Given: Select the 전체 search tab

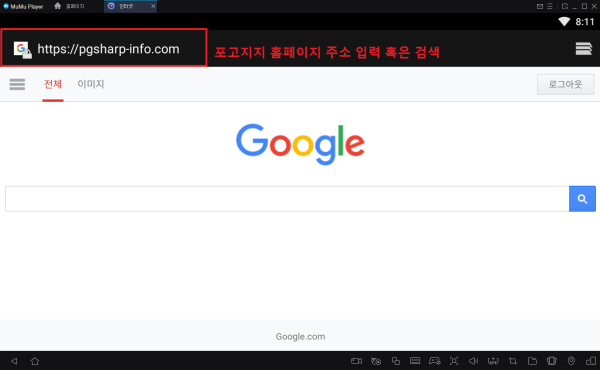Looking at the screenshot, I should (x=53, y=84).
